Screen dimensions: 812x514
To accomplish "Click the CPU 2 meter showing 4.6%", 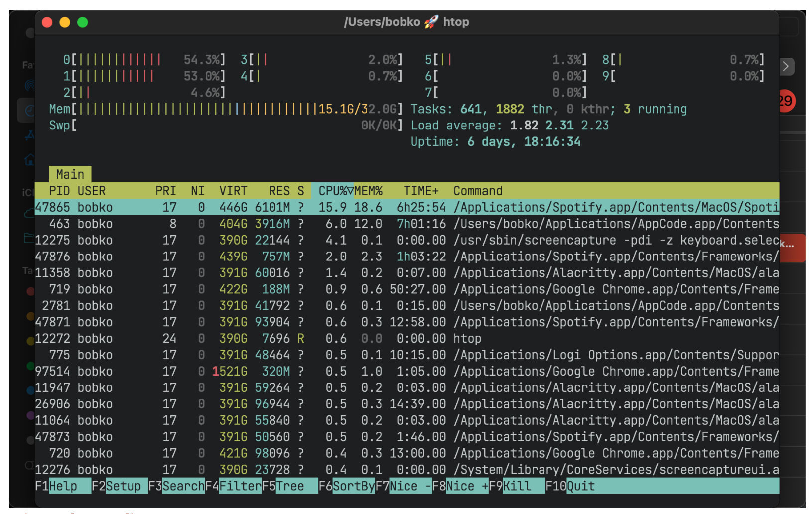I will [144, 93].
